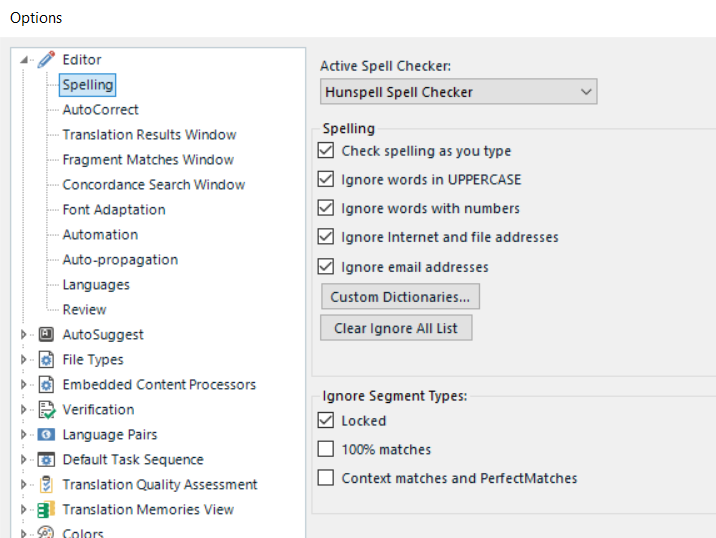The image size is (716, 538).
Task: Select Verification label in tree
Action: click(99, 410)
